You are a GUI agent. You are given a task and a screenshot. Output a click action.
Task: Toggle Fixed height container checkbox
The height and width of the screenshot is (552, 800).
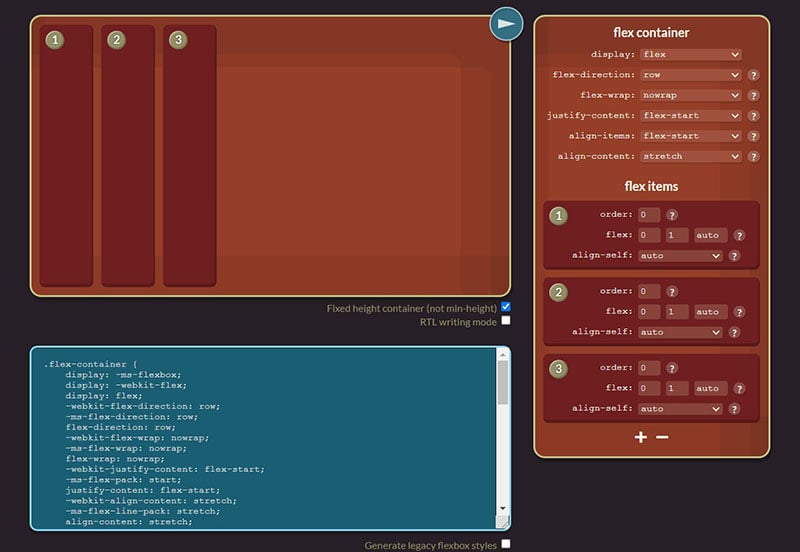[x=506, y=307]
